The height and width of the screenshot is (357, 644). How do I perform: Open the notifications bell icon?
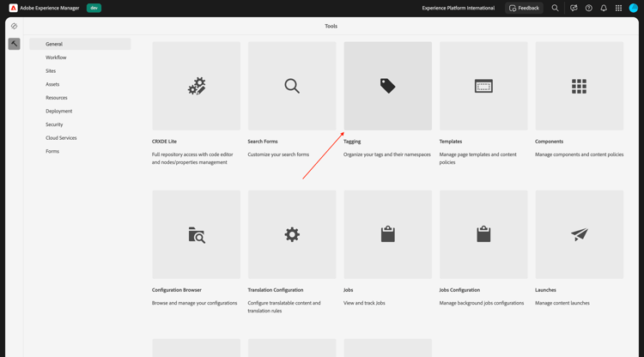click(x=604, y=8)
